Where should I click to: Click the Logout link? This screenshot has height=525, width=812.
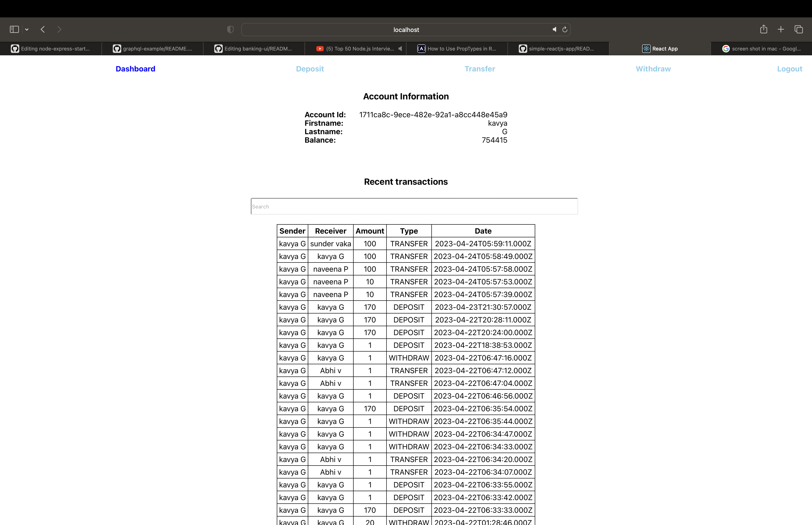(x=790, y=69)
